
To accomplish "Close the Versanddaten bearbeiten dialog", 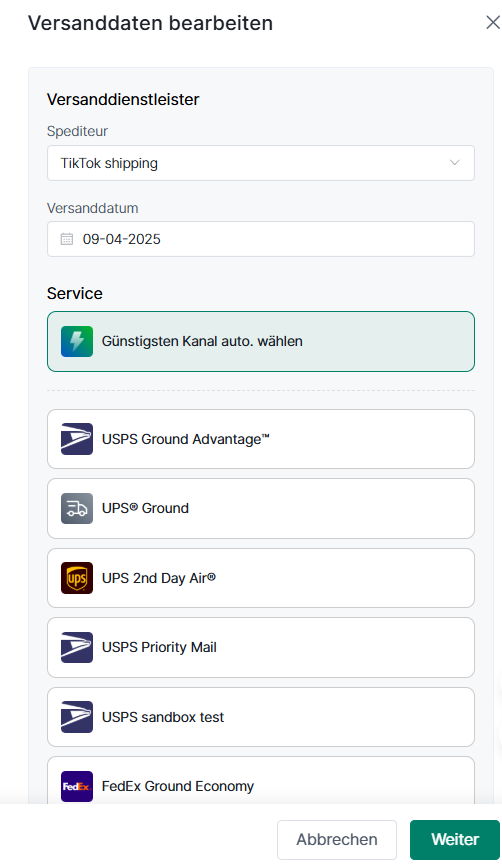I will pos(493,23).
